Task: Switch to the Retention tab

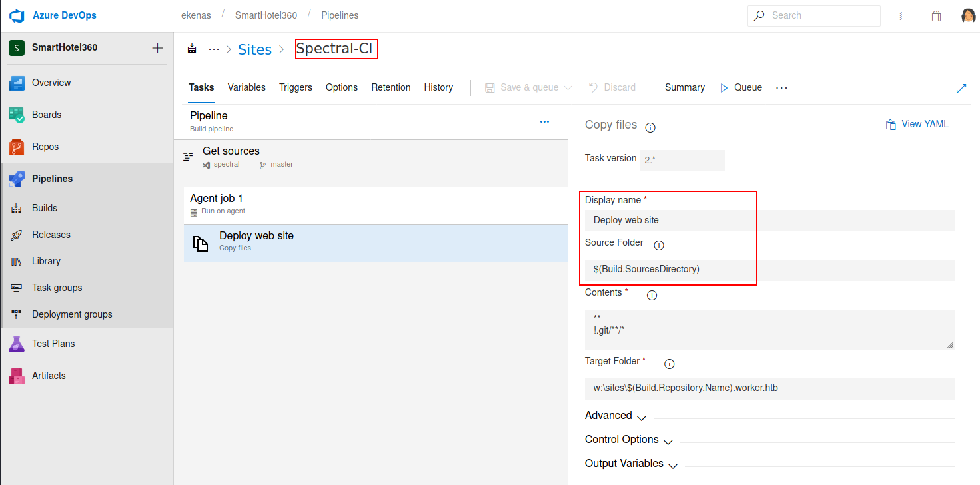Action: point(391,87)
